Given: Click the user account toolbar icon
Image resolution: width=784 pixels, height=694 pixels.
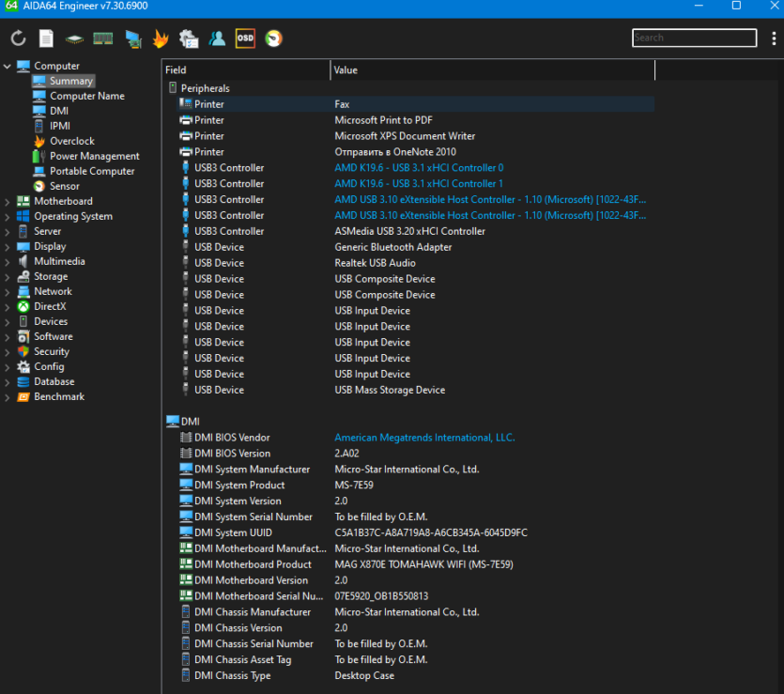Looking at the screenshot, I should 217,39.
